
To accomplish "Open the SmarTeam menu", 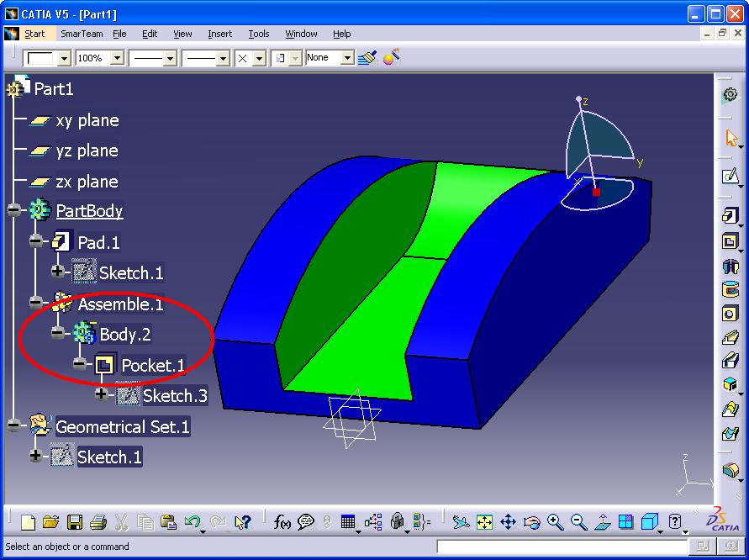I will (82, 34).
